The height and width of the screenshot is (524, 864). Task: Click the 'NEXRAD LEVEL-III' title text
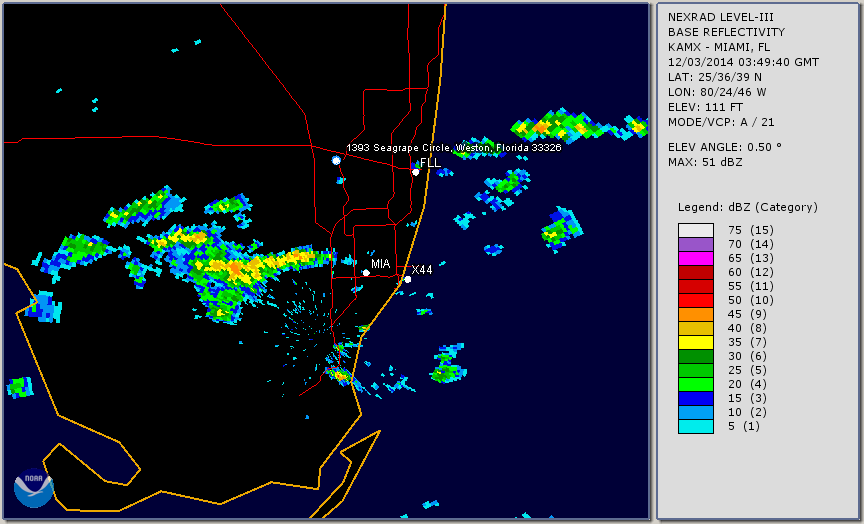pyautogui.click(x=721, y=18)
